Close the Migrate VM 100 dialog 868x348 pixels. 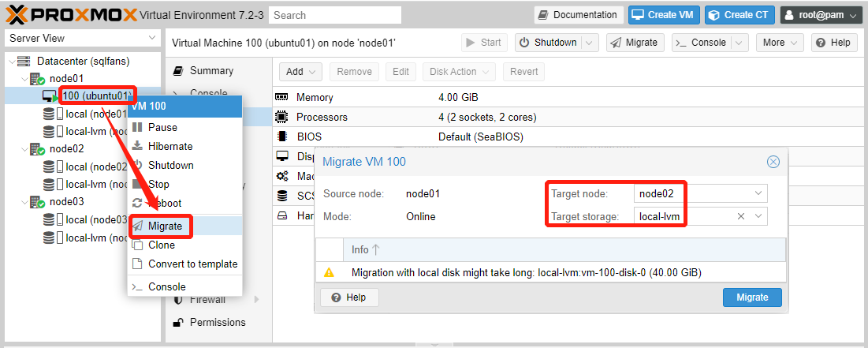773,162
